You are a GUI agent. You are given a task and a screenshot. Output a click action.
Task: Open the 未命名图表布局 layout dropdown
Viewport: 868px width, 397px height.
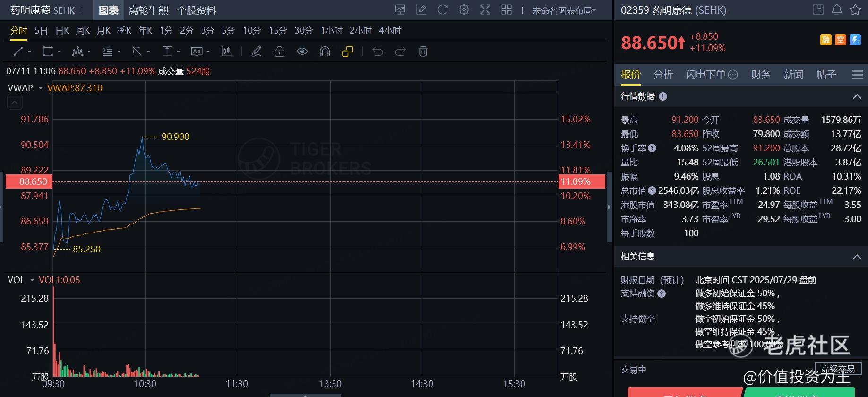coord(564,10)
